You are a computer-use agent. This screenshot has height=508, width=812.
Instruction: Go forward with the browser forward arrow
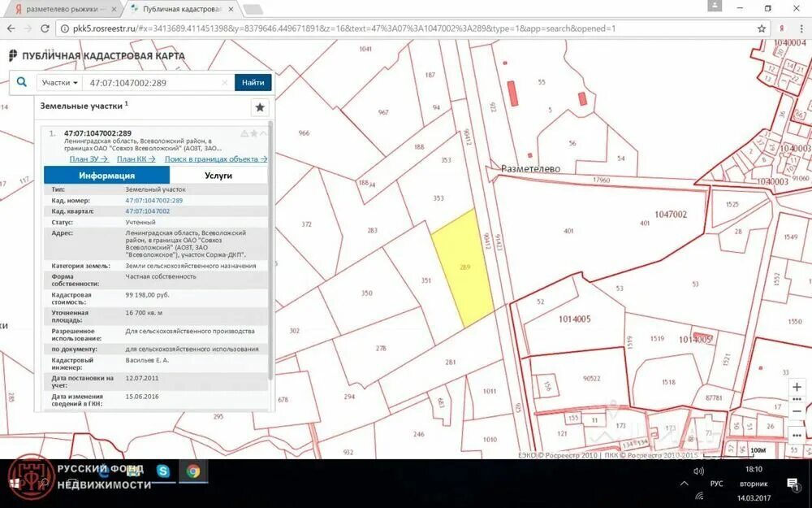point(28,28)
